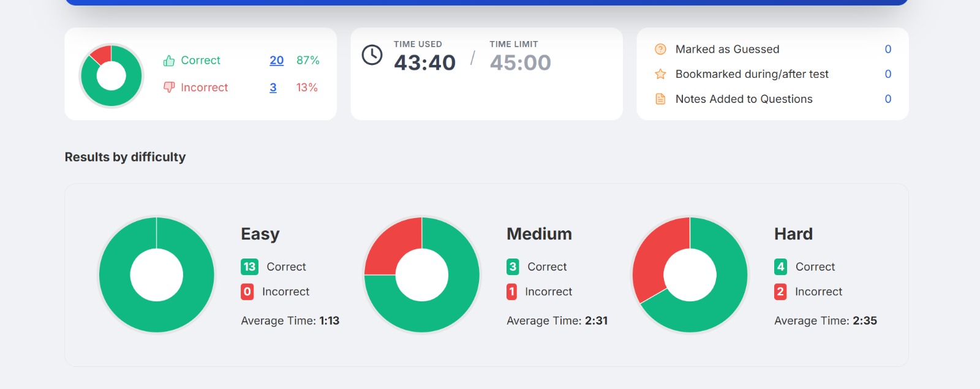Click the red 2 badge under Hard
Viewport: 980px width, 389px height.
pos(780,292)
